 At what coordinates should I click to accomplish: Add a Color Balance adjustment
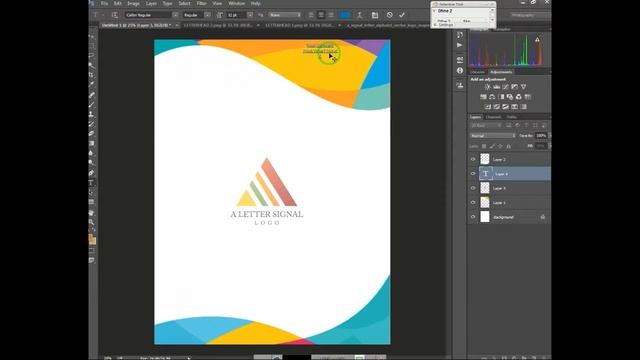pos(492,97)
